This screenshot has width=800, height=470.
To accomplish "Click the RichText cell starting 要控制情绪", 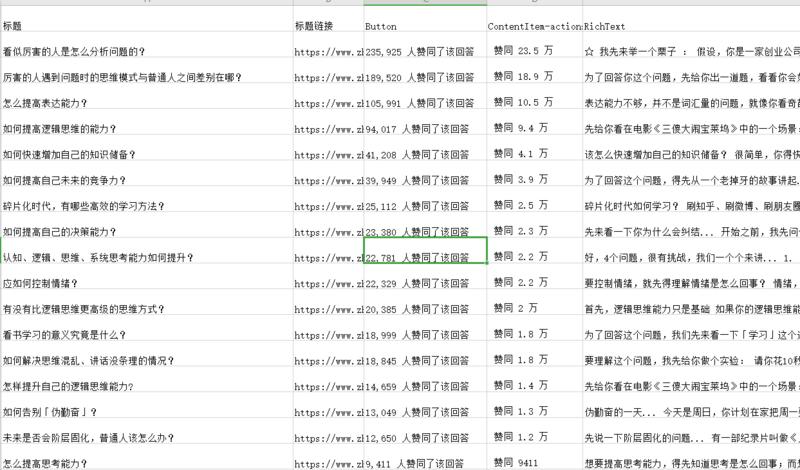I will coord(690,283).
